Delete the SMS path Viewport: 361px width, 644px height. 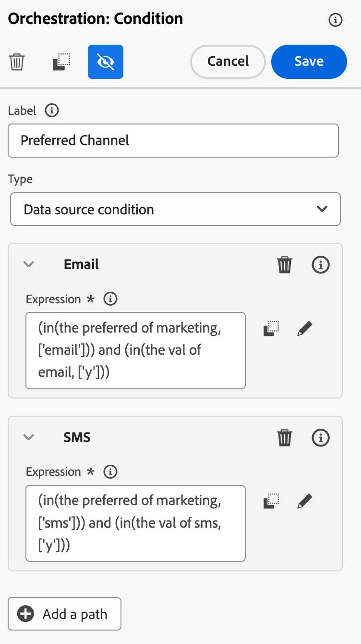[x=285, y=437]
